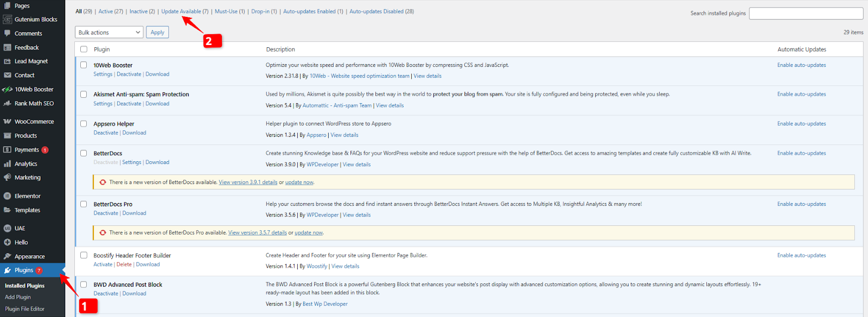Activate Boostify Header Footer Builder
Viewport: 868px width, 317px height.
(x=103, y=265)
